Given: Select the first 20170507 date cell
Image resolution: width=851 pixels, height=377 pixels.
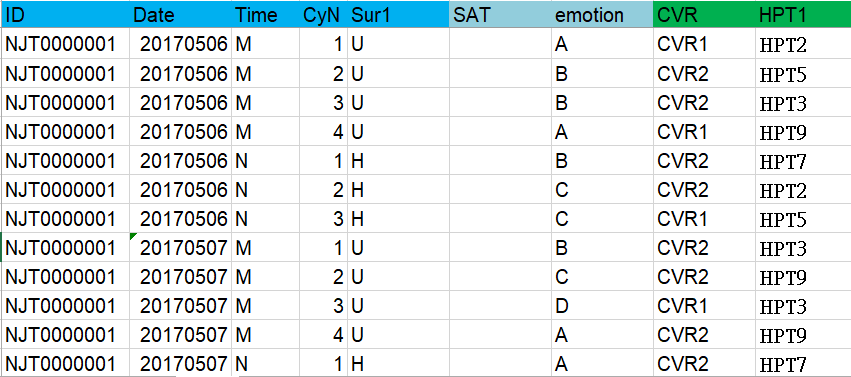Looking at the screenshot, I should pos(181,248).
